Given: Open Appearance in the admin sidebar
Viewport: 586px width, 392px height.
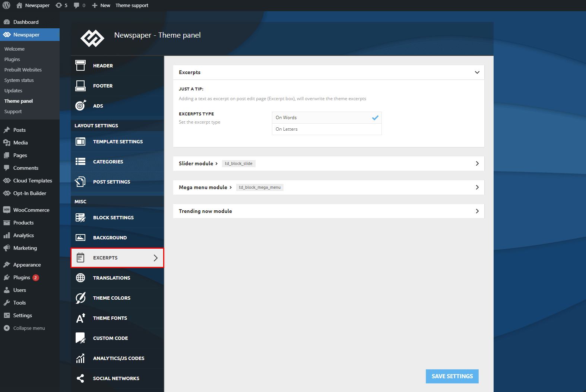Looking at the screenshot, I should 30,265.
